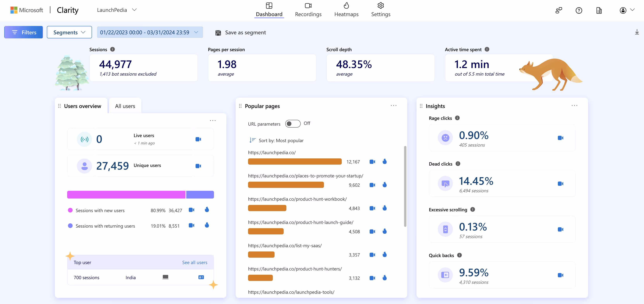Open recordings for Dead clicks sessions

560,184
